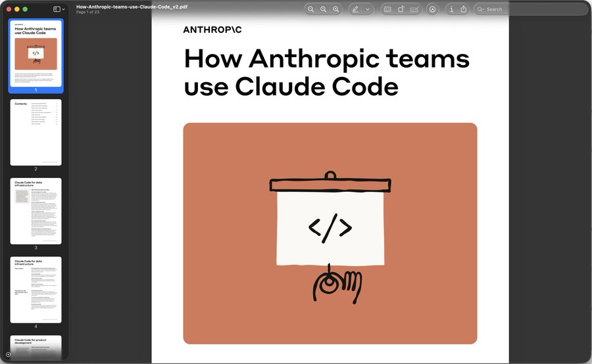The width and height of the screenshot is (592, 364).
Task: Click the PDF file name title
Action: [132, 7]
